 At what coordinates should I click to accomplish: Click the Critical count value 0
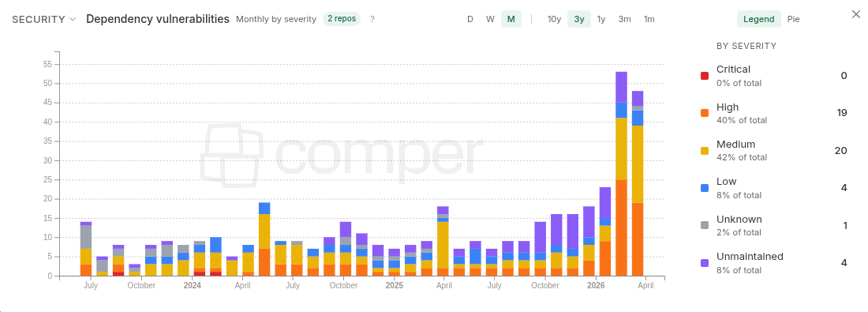click(x=844, y=75)
